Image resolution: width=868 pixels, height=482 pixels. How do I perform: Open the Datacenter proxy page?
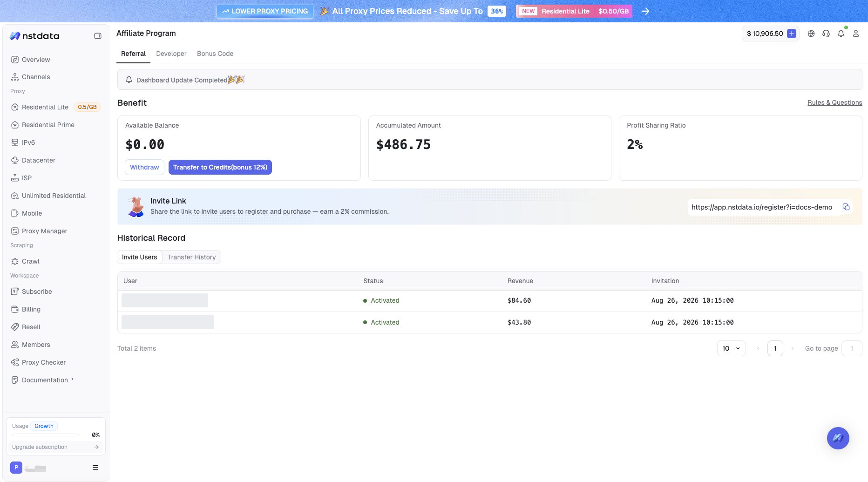pyautogui.click(x=56, y=160)
